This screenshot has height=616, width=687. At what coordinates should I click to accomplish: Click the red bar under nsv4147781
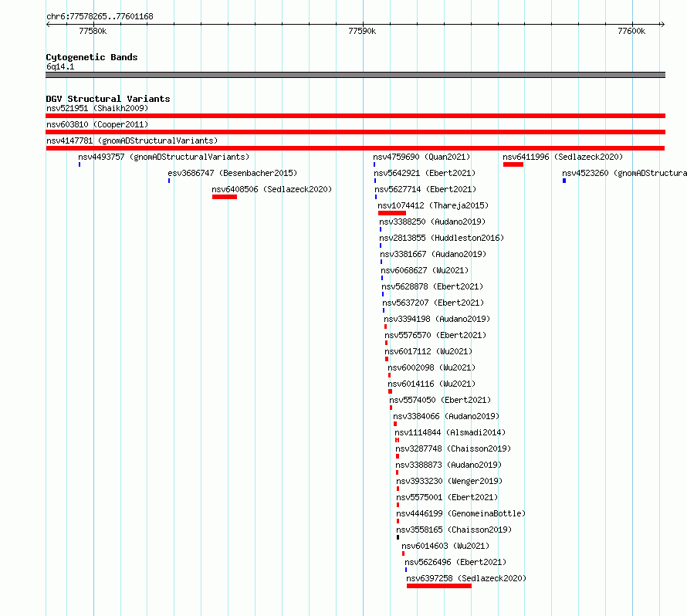(355, 148)
